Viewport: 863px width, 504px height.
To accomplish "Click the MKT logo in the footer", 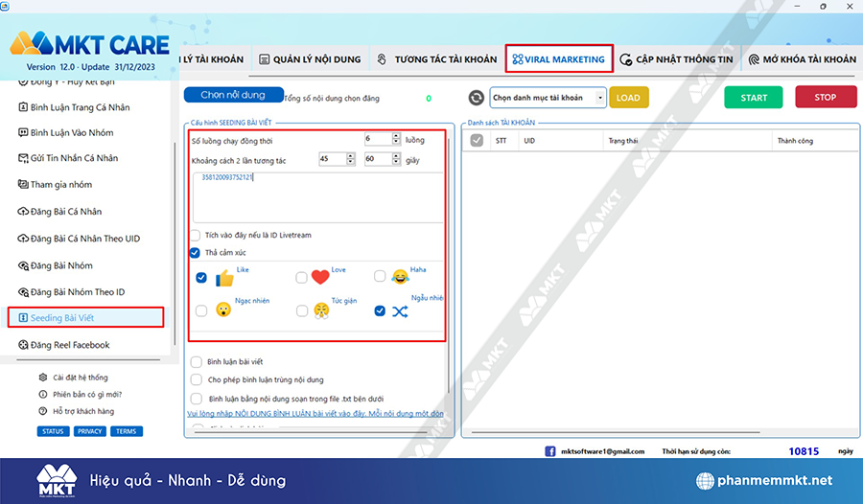I will [x=57, y=480].
